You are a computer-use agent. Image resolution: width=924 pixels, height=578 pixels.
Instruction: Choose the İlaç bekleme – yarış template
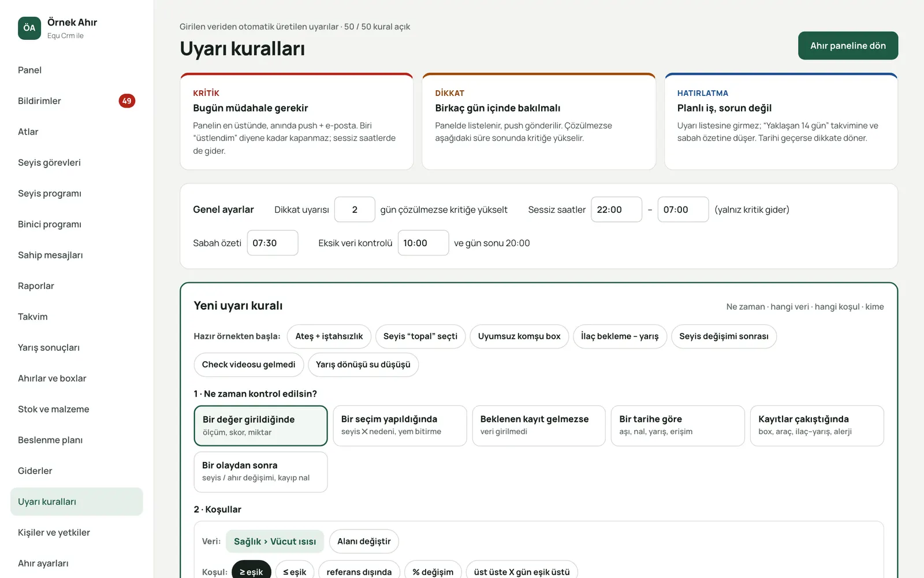(x=620, y=336)
